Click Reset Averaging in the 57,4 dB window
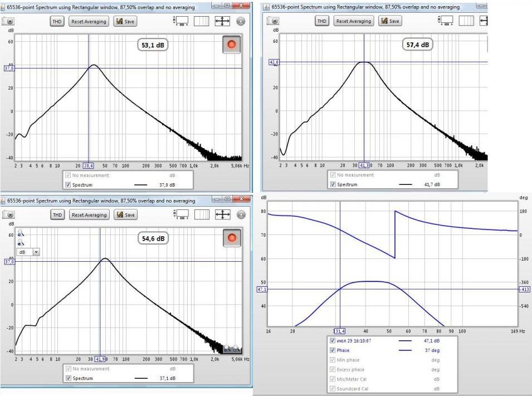The image size is (532, 396). click(354, 21)
